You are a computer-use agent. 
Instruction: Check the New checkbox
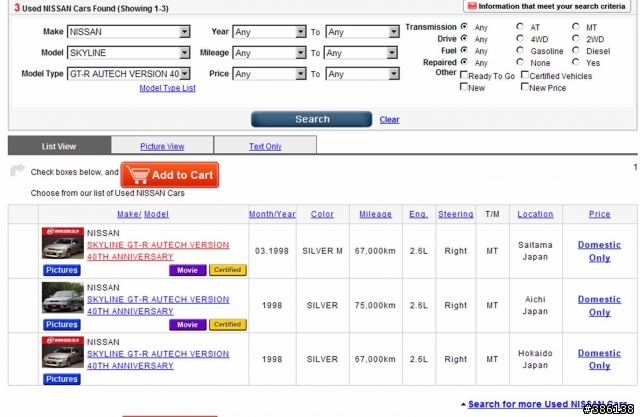click(464, 87)
